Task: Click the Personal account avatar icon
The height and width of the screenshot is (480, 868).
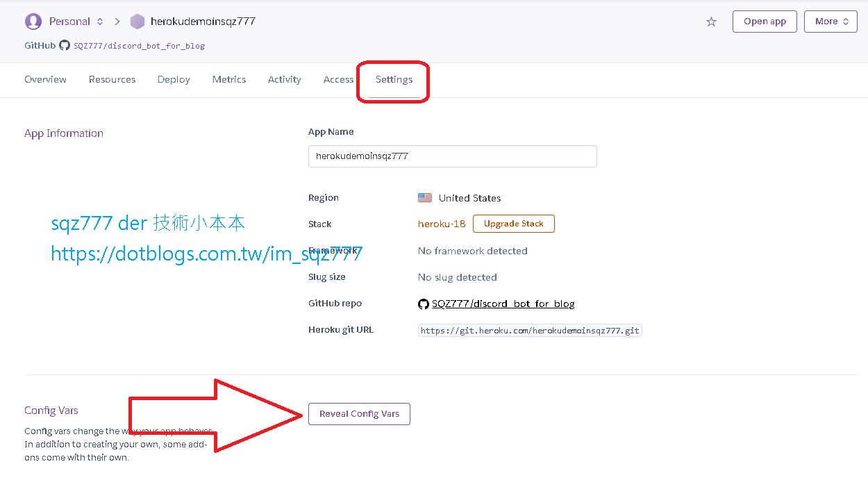Action: click(33, 22)
